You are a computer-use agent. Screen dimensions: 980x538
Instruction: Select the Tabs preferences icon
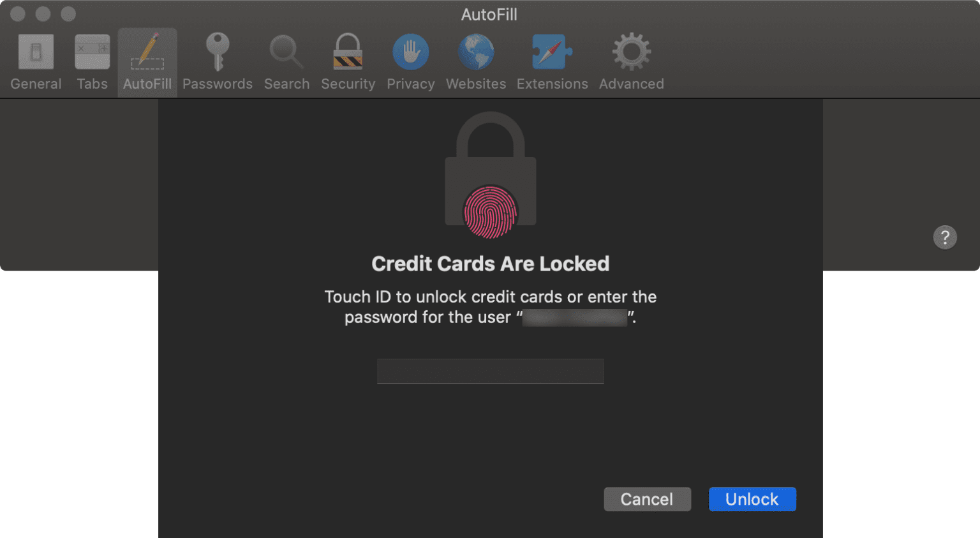tap(92, 61)
